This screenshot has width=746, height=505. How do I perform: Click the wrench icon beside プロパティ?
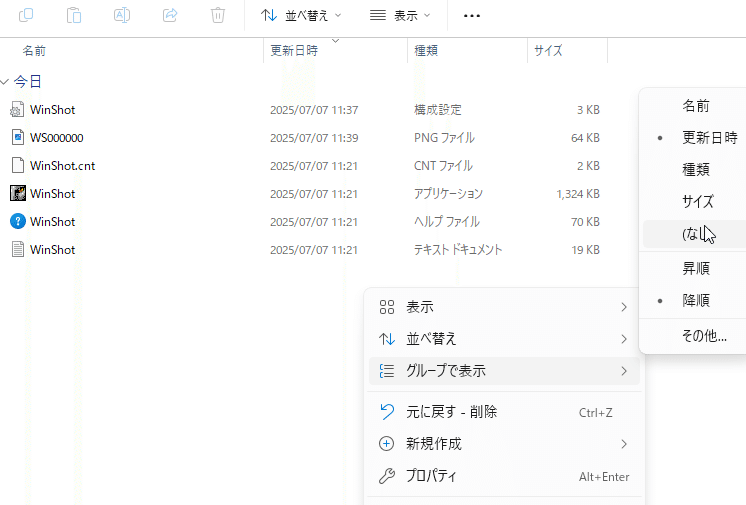(x=386, y=475)
